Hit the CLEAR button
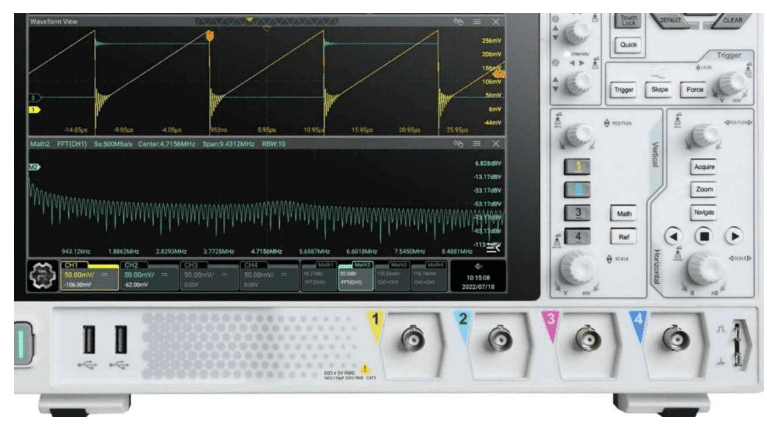 [732, 20]
